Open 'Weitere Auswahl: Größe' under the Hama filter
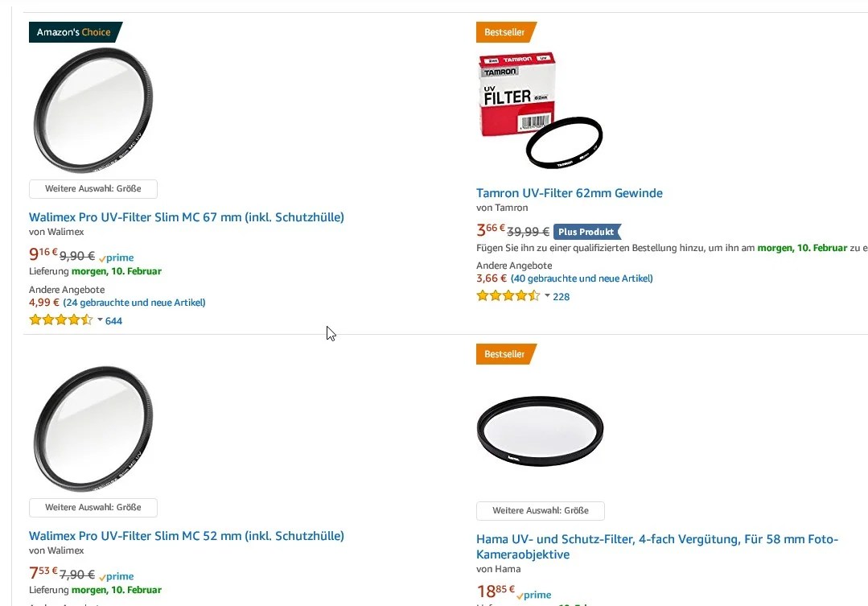 [540, 510]
